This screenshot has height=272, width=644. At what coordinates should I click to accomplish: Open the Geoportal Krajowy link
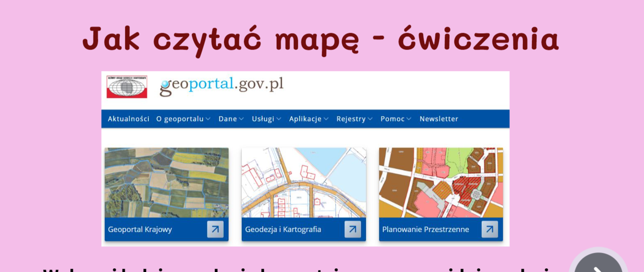140,229
